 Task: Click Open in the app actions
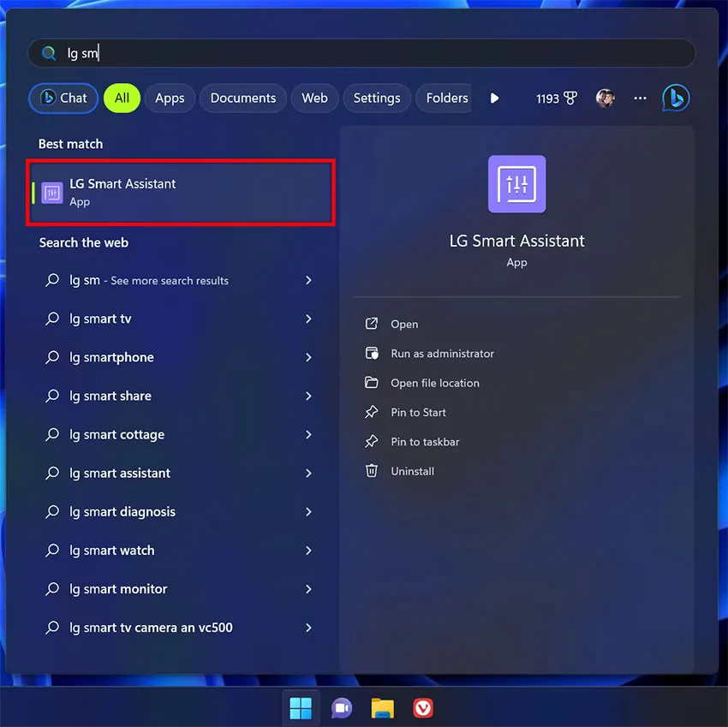tap(404, 324)
